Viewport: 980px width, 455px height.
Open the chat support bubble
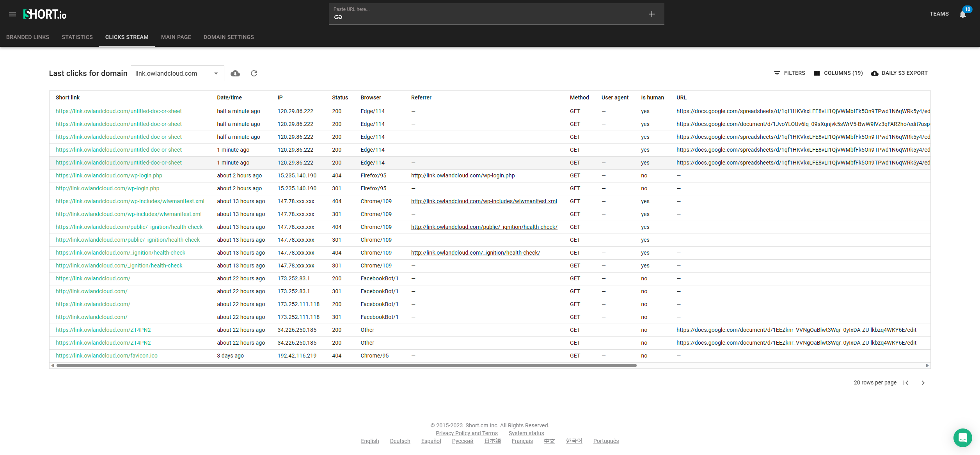(x=962, y=437)
